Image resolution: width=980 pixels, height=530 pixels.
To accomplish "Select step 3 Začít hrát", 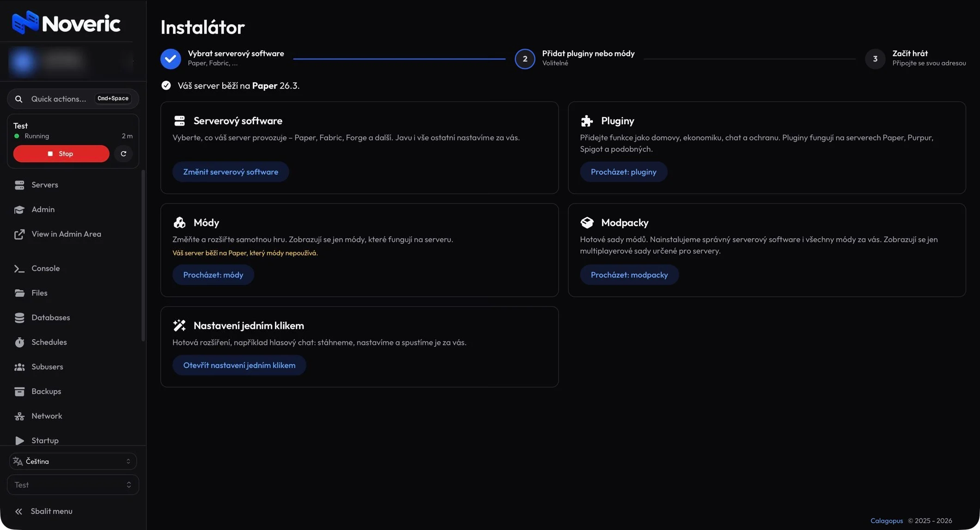I will [x=915, y=59].
